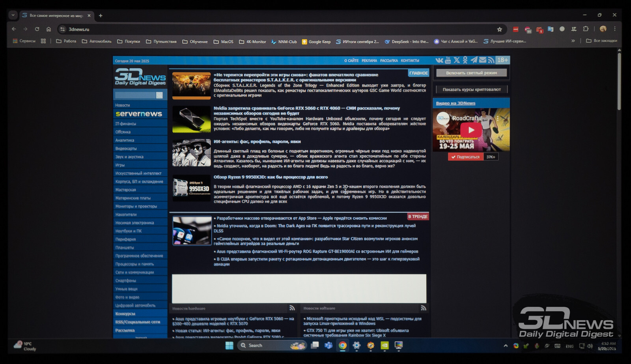
Task: Open the Google Keep bookmark
Action: (316, 41)
